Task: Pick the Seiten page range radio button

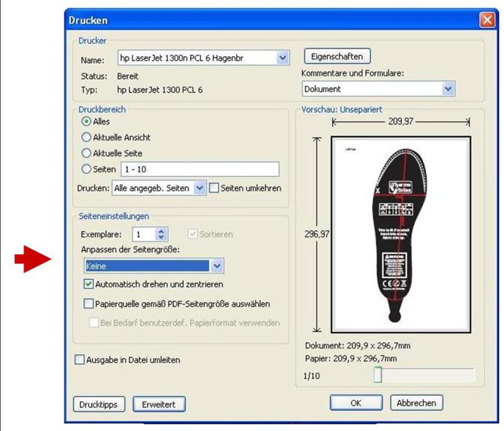Action: (x=86, y=169)
